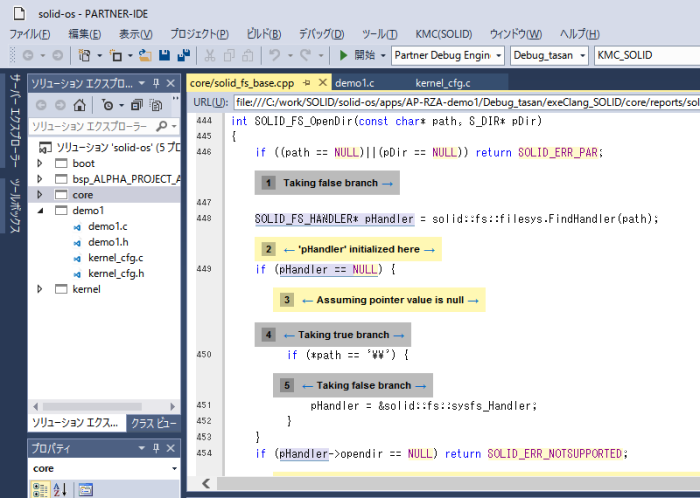
Task: Click the green Start debugging arrow
Action: pyautogui.click(x=344, y=55)
